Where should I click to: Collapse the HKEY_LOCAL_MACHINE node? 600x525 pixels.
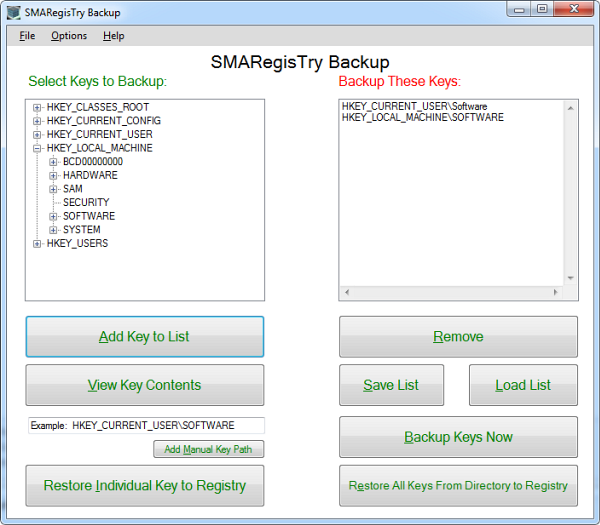coord(37,148)
